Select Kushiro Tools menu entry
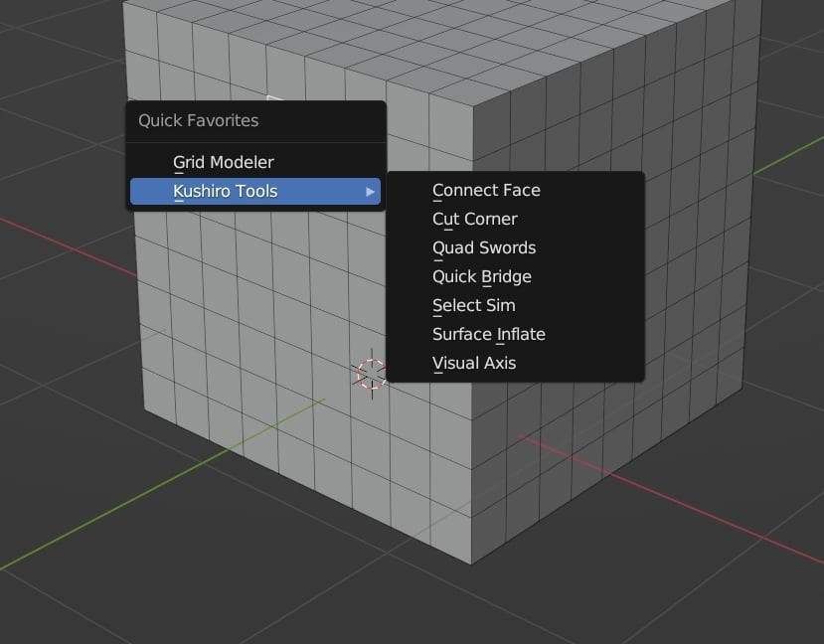This screenshot has width=824, height=644. [x=255, y=191]
